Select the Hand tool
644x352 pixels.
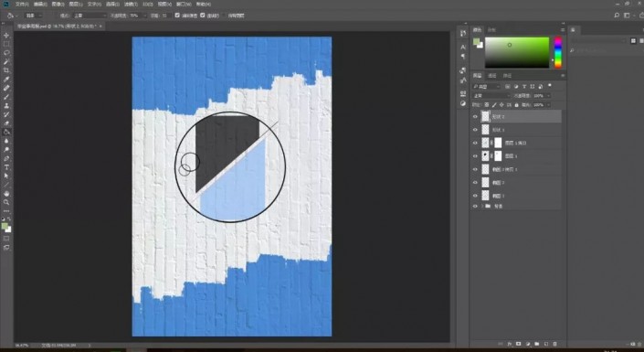(6, 194)
